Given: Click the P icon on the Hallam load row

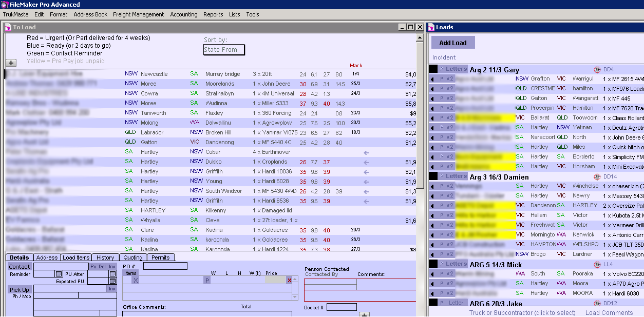Looking at the screenshot, I should pos(441,215).
